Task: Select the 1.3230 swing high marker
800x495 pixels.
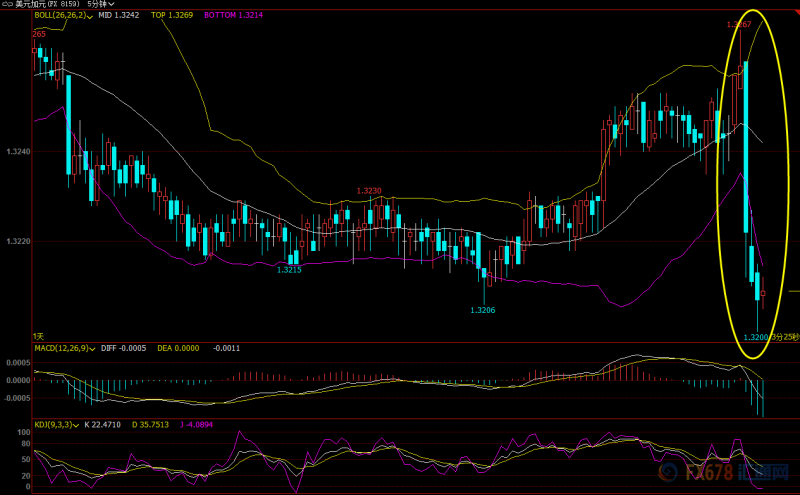Action: tap(369, 191)
